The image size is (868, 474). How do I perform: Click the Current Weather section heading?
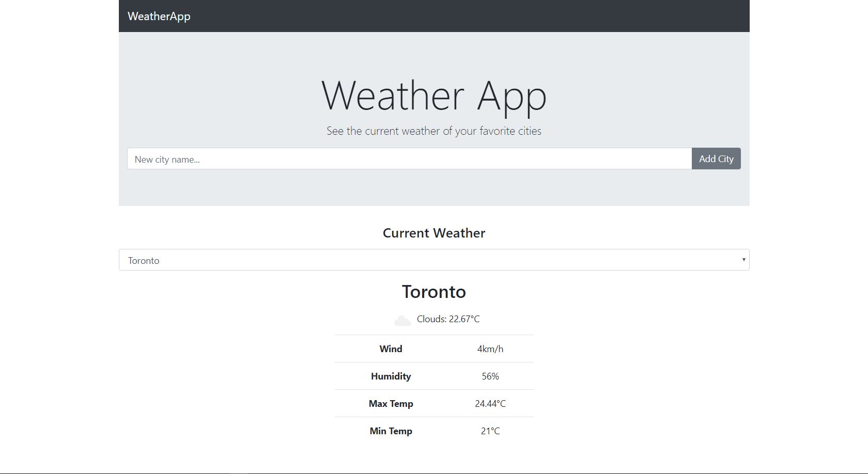[434, 233]
